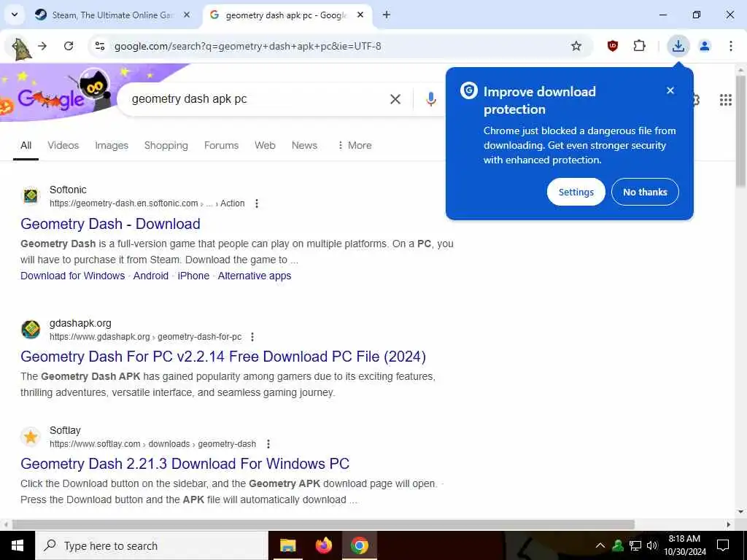Open the Windows notification center icon
The height and width of the screenshot is (560, 747).
pyautogui.click(x=723, y=545)
